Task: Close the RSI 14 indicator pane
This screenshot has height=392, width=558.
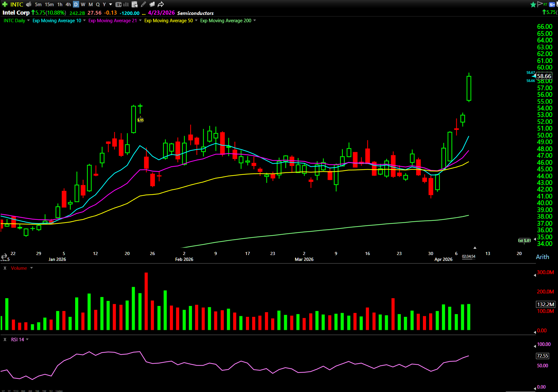Action: click(x=5, y=340)
